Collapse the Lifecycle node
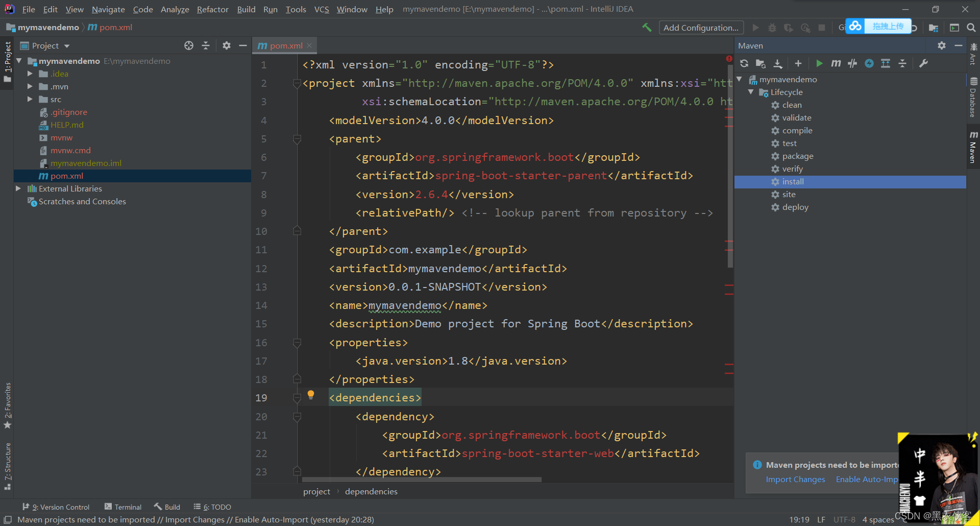Screen dimensions: 980x526 [x=751, y=92]
